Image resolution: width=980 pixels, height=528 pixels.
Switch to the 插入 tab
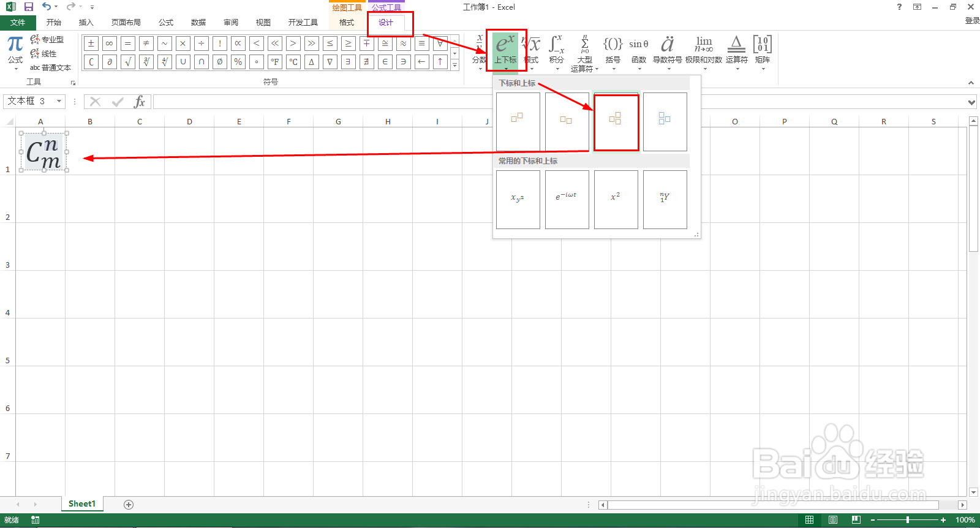point(86,23)
